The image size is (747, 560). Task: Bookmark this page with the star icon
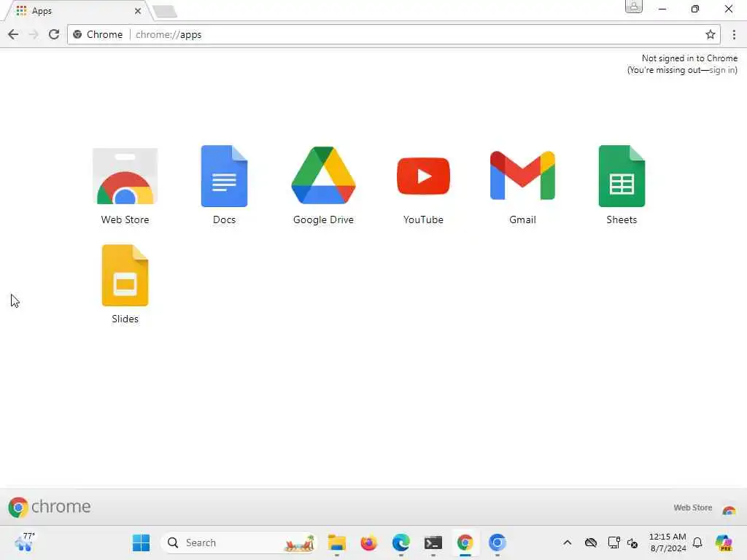[711, 34]
